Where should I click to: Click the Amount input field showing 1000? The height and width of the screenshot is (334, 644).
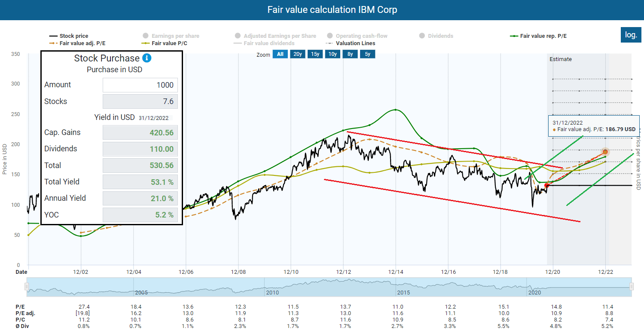140,85
